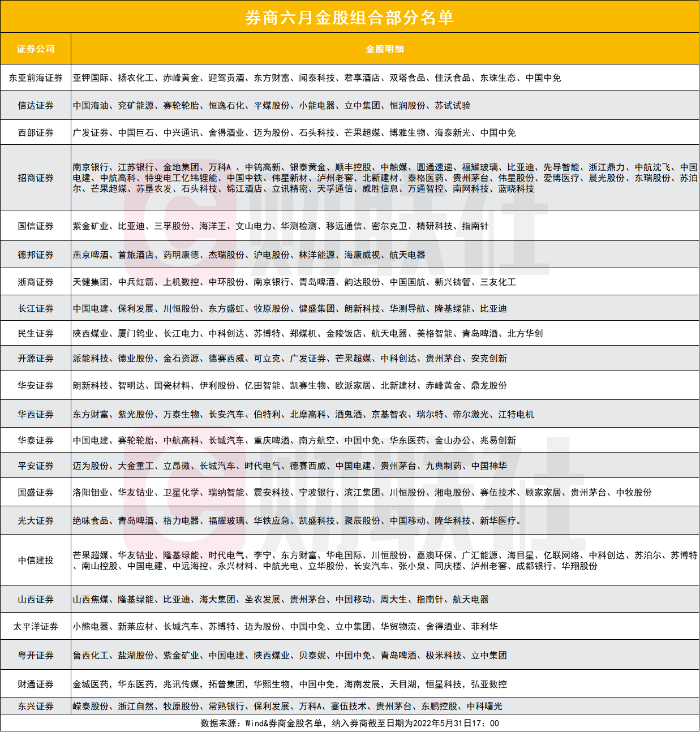Click 中科曙光 in 东兴证券 row

coord(484,707)
